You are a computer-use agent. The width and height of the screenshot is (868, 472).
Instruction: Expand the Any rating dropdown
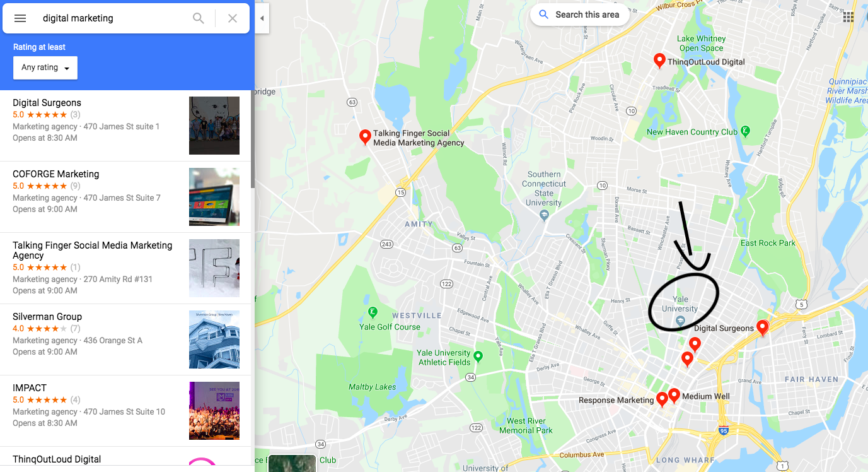pos(45,68)
